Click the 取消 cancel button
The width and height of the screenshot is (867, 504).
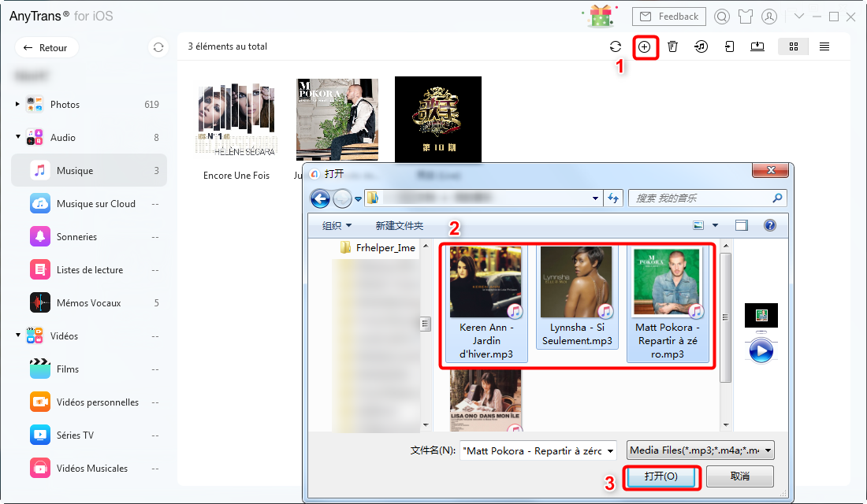[x=740, y=476]
